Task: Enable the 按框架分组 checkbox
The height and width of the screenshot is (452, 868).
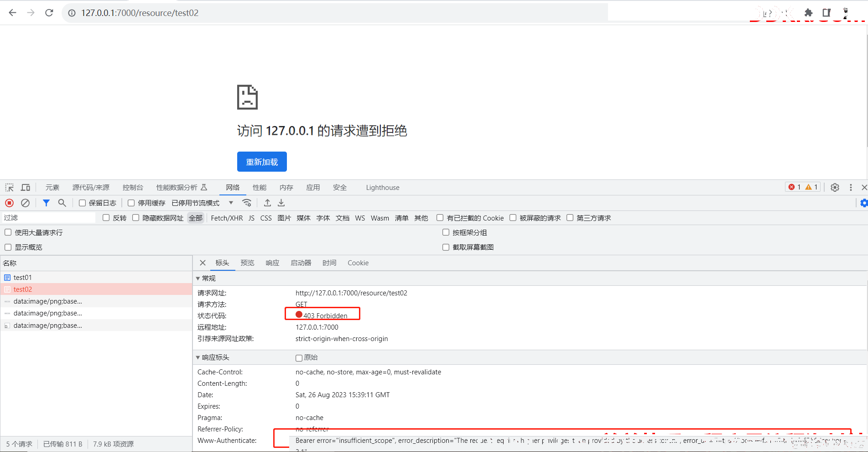Action: click(446, 232)
